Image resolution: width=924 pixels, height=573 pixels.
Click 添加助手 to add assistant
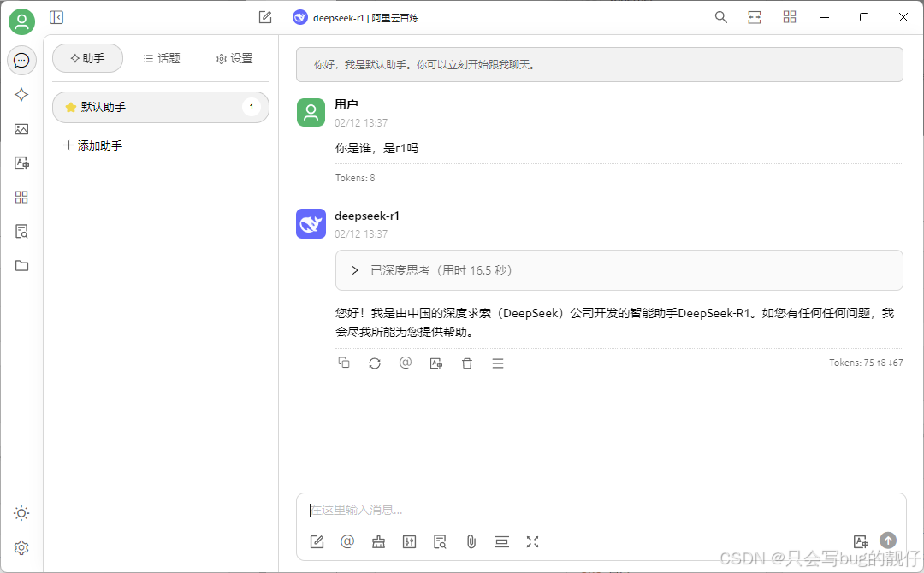pos(93,145)
